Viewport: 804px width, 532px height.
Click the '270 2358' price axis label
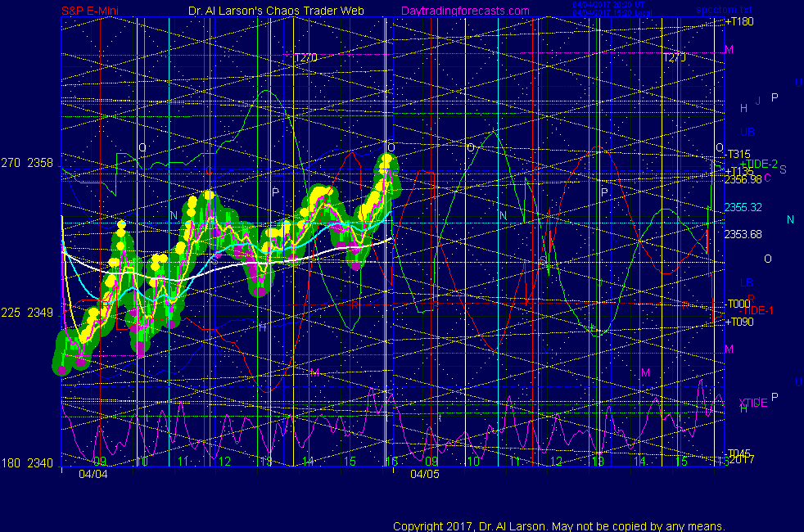coord(27,163)
